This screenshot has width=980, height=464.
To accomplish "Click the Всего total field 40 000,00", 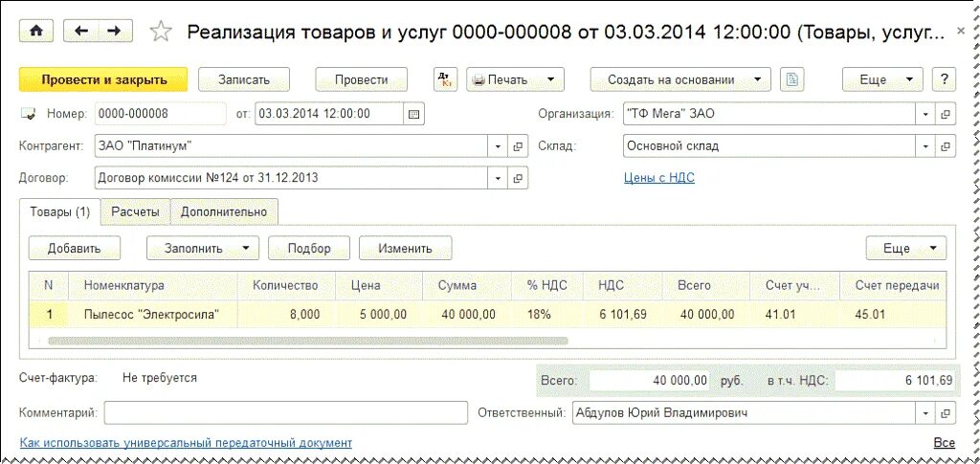I will pyautogui.click(x=650, y=380).
